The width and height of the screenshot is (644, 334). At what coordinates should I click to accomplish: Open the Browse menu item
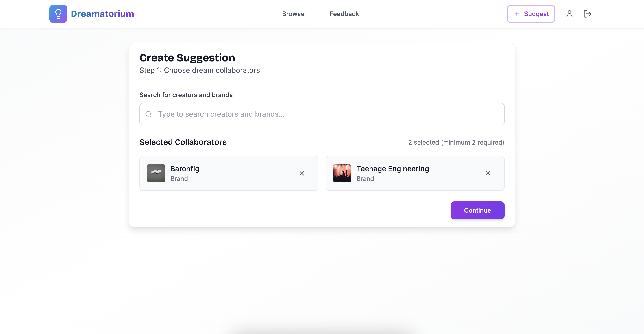293,14
